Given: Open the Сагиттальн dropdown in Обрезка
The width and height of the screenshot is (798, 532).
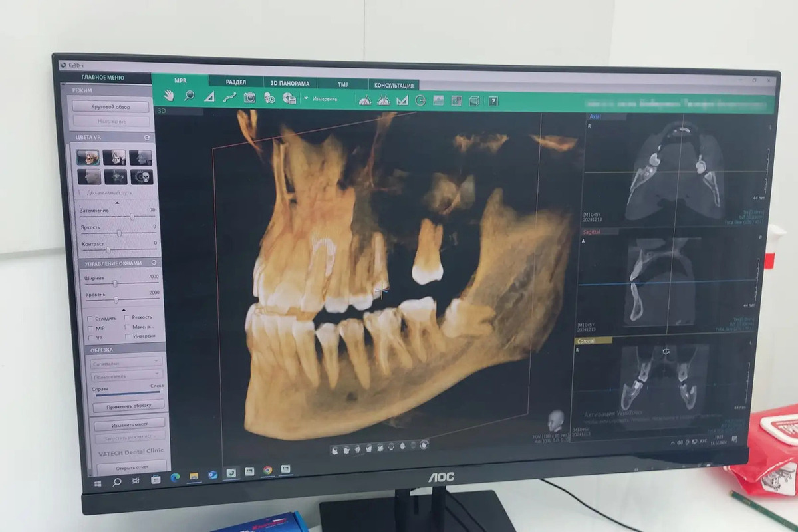Looking at the screenshot, I should coord(126,362).
